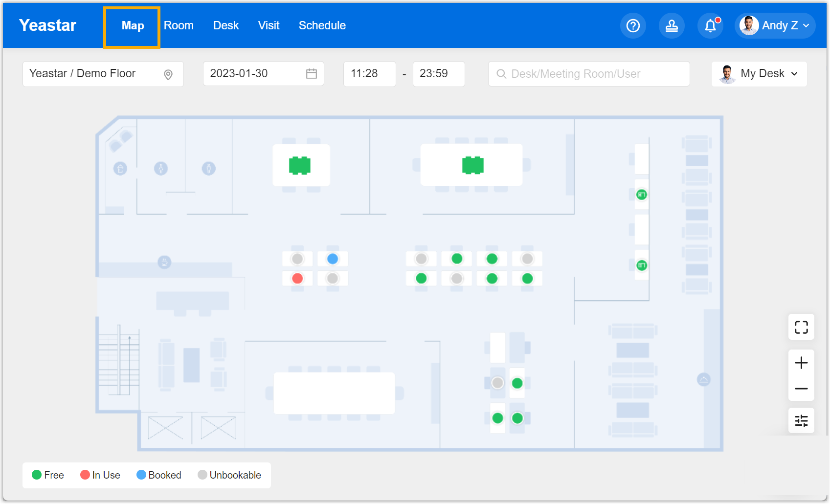Image resolution: width=830 pixels, height=504 pixels.
Task: Zoom in using the plus icon
Action: tap(801, 363)
